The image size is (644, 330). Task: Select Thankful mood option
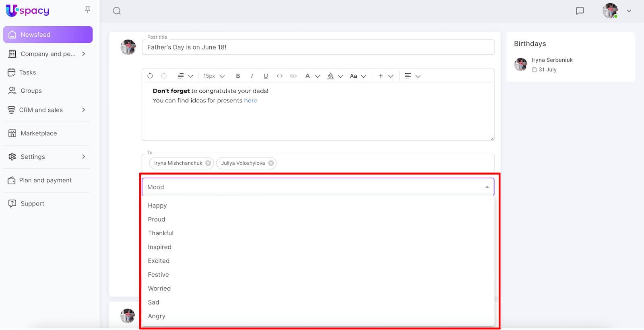coord(161,233)
